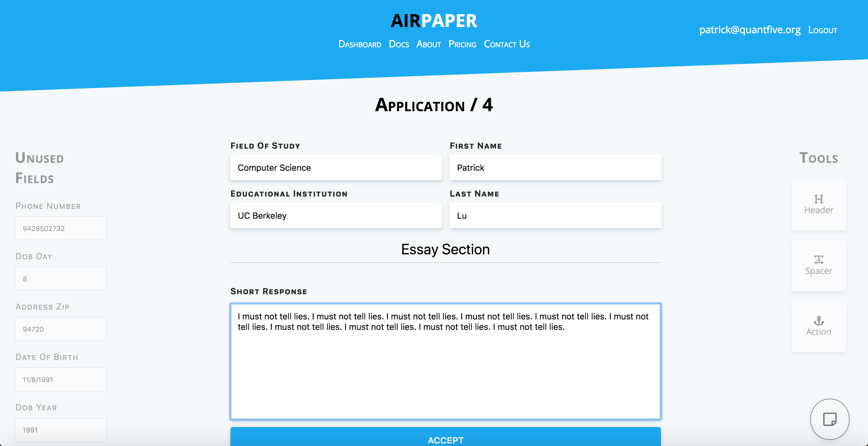Screen dimensions: 868x446
Task: Click the unused Phone Number field
Action: pyautogui.click(x=61, y=228)
